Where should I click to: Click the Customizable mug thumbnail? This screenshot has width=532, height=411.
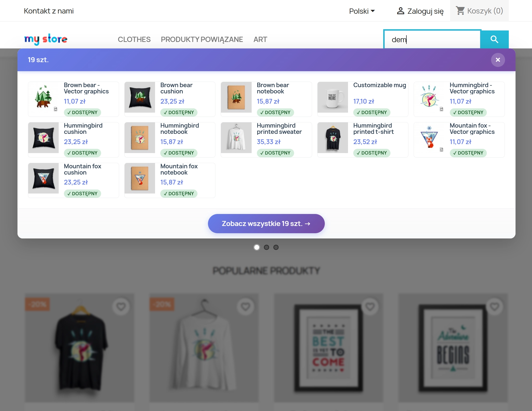pos(333,97)
